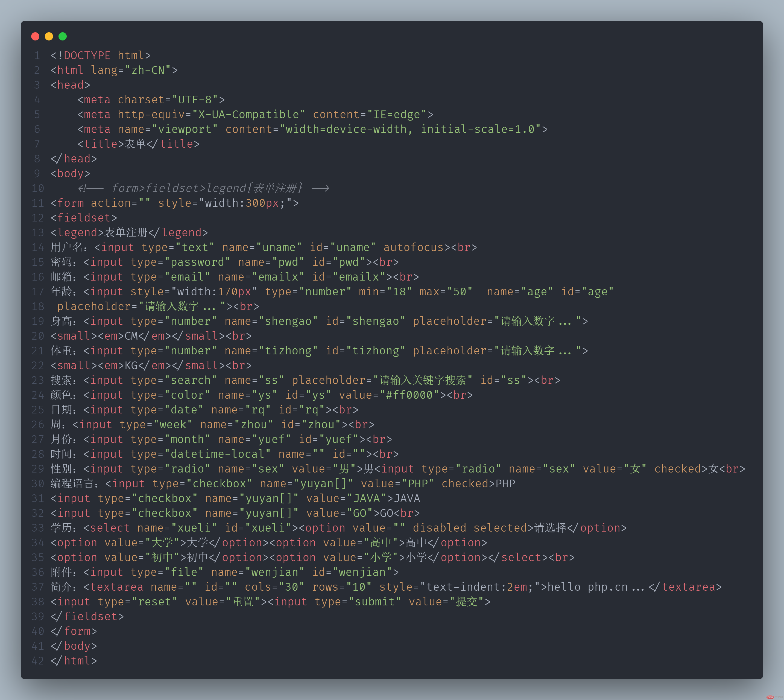The image size is (784, 700).
Task: Click the name="emailx" attribute
Action: [261, 277]
